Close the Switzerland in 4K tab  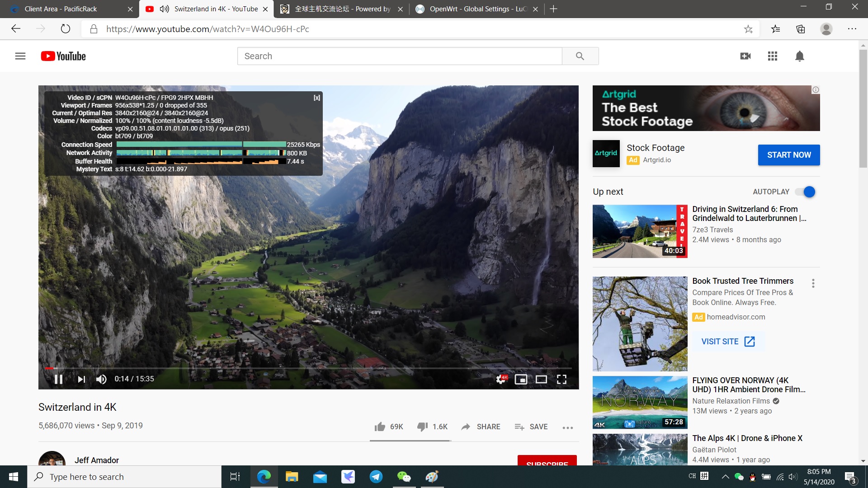265,9
